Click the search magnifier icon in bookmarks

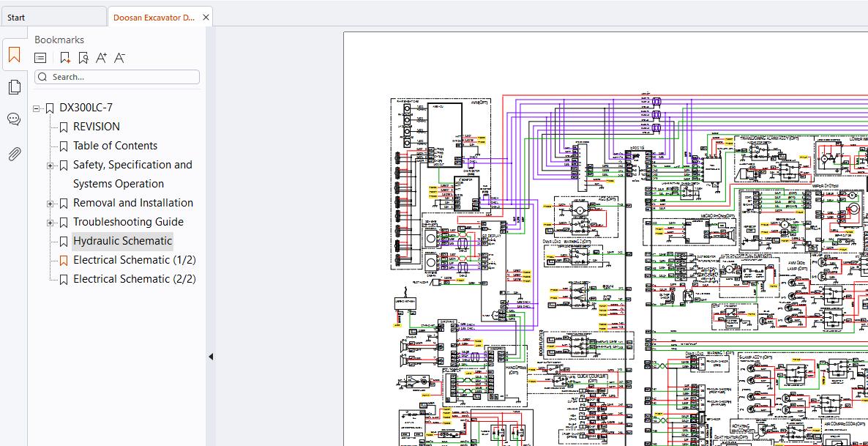pos(42,77)
